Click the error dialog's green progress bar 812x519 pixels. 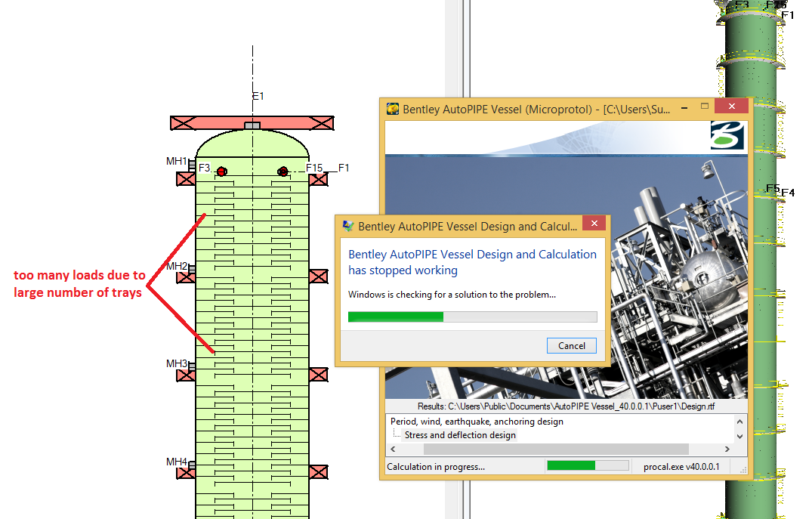(x=472, y=317)
